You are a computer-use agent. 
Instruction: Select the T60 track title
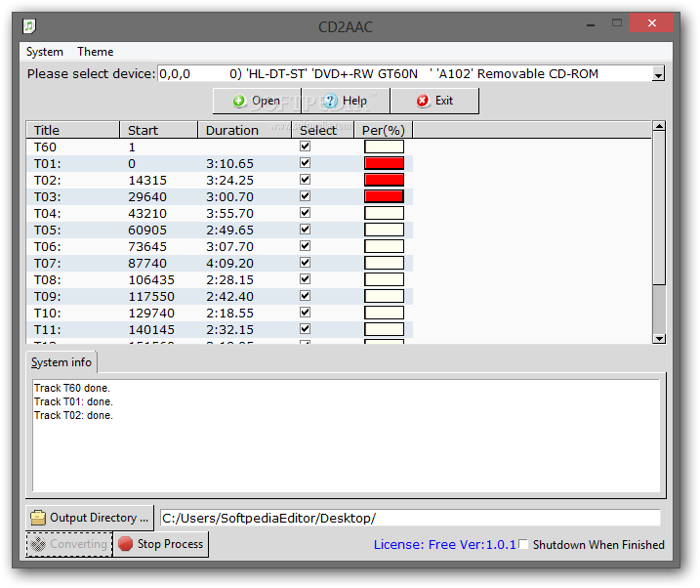[x=45, y=147]
